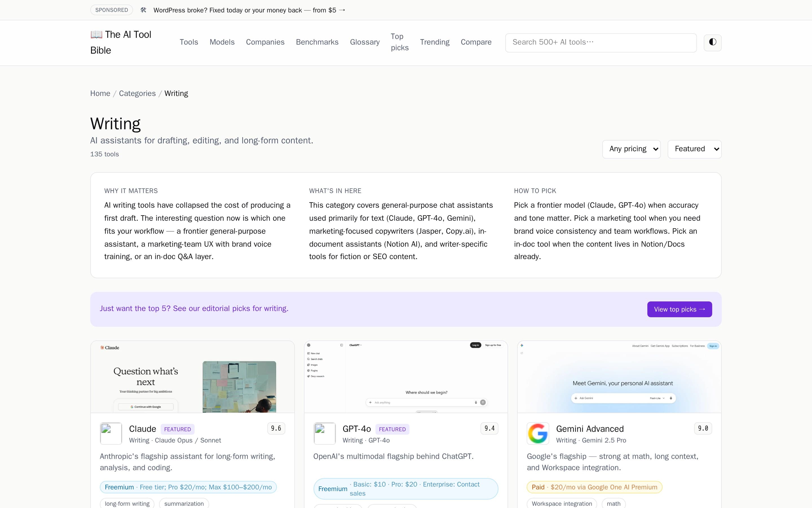Image resolution: width=812 pixels, height=508 pixels.
Task: Click the Writing breadcrumb current page
Action: (176, 93)
